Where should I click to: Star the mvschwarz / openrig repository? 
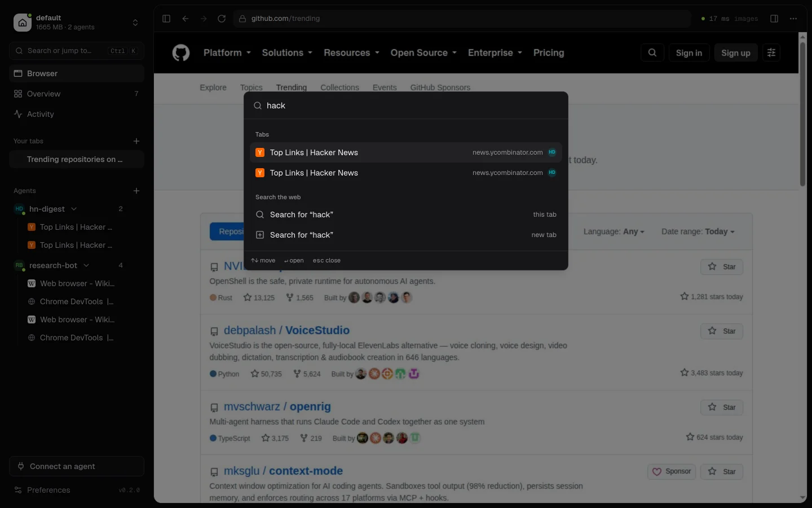pyautogui.click(x=722, y=407)
